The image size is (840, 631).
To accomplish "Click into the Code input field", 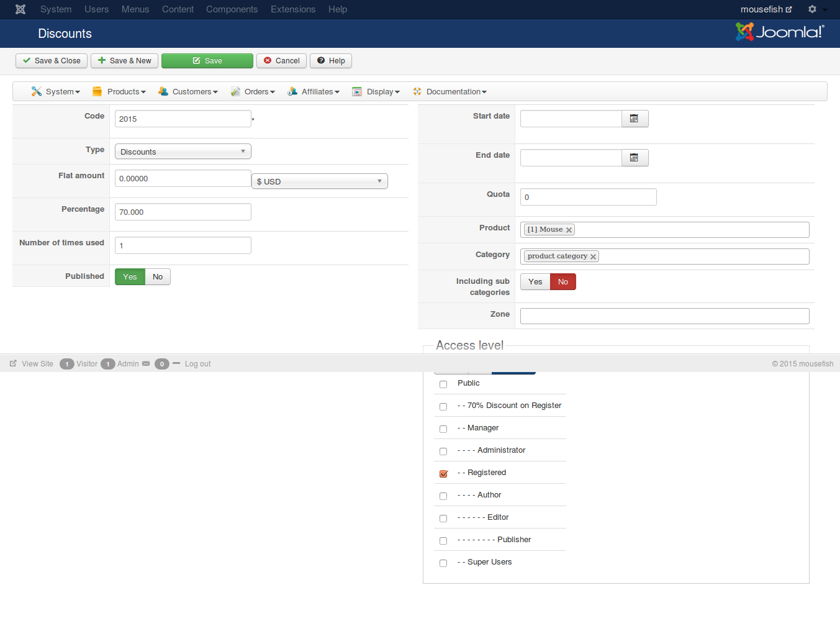I will 183,119.
